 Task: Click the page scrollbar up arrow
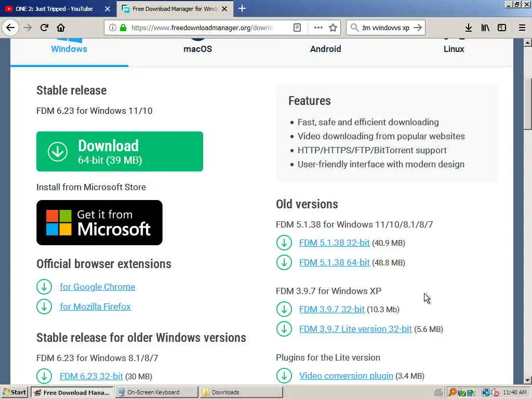[527, 43]
